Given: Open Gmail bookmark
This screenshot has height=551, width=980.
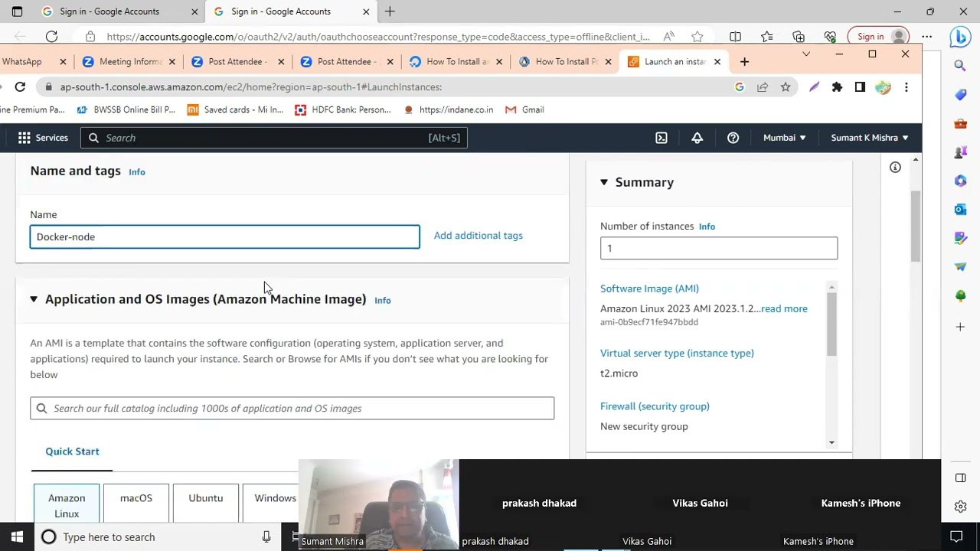Looking at the screenshot, I should point(525,110).
